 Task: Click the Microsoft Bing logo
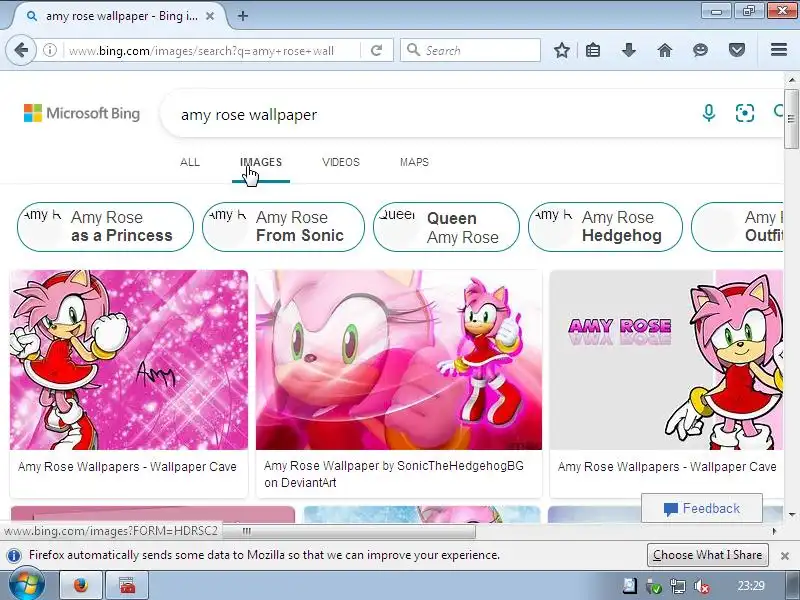[82, 113]
